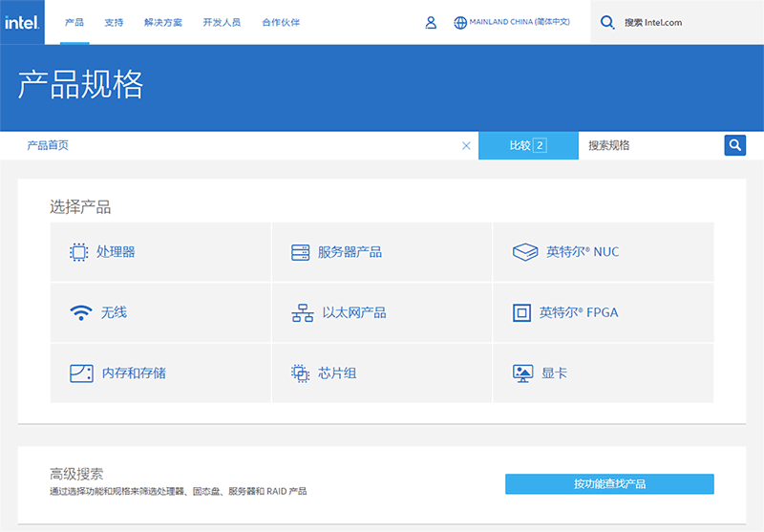The width and height of the screenshot is (764, 532).
Task: Open the user account icon
Action: pyautogui.click(x=431, y=22)
